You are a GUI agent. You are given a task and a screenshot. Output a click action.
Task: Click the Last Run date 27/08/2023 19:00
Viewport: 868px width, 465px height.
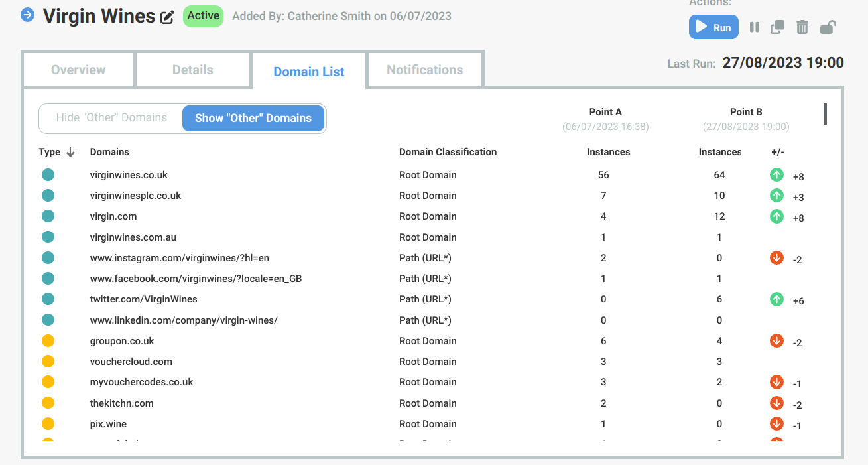(783, 63)
